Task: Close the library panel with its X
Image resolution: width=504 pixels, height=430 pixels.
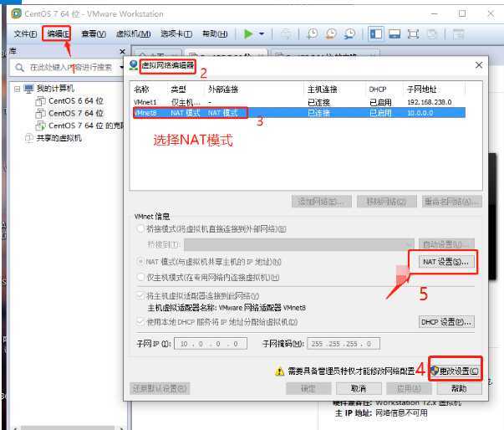Action: coord(122,52)
